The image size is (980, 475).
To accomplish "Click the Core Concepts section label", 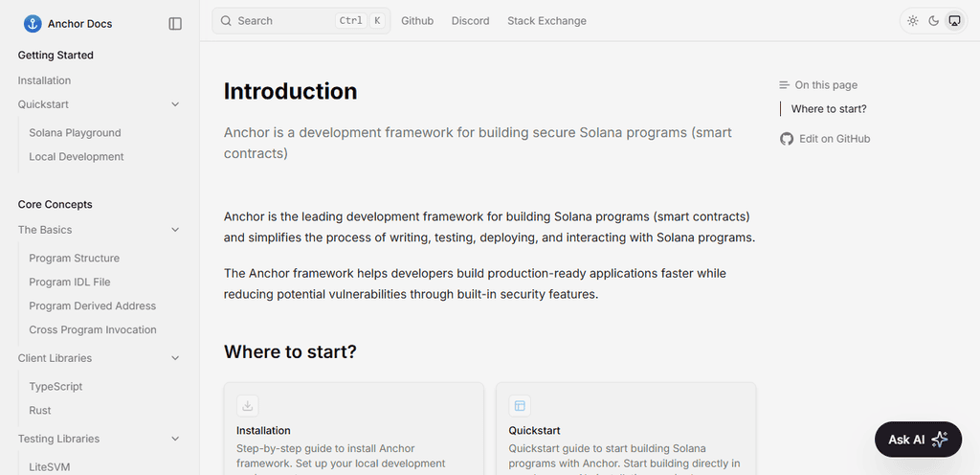I will [55, 204].
